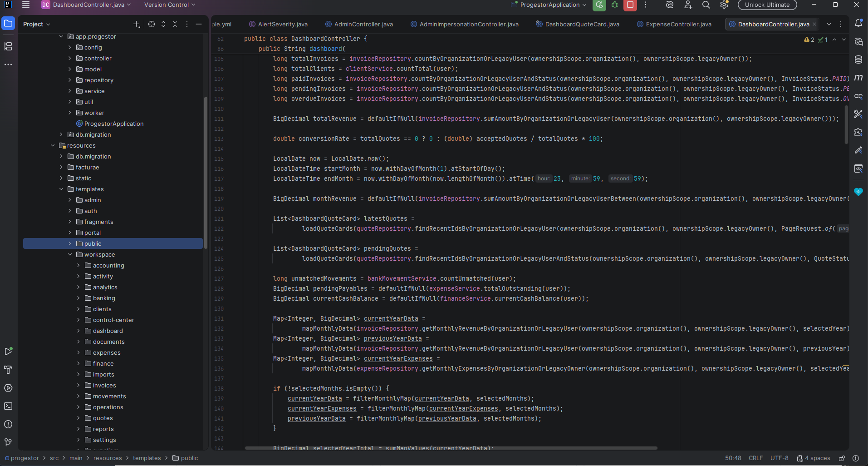Open ProgestorApplication run configuration dropdown
Viewport: 868px width, 466px height.
point(549,5)
